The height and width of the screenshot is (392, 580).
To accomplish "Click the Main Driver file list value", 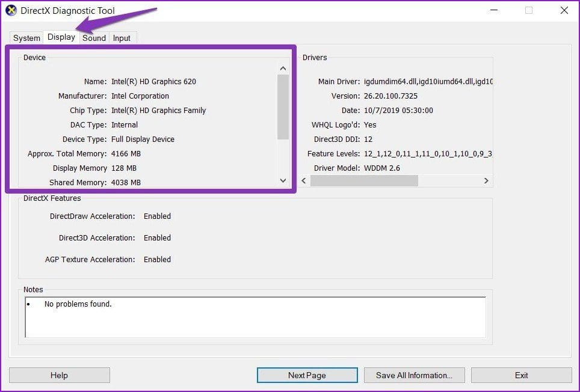I will click(x=428, y=82).
